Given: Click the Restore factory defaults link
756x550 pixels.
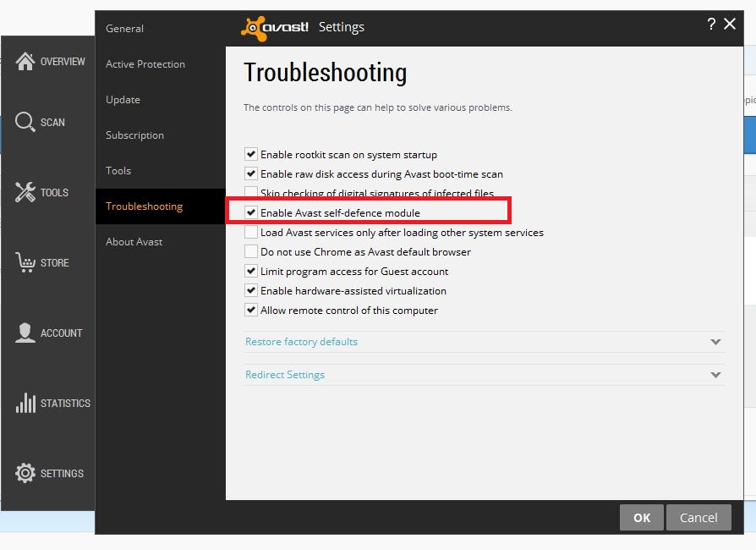Looking at the screenshot, I should click(301, 342).
